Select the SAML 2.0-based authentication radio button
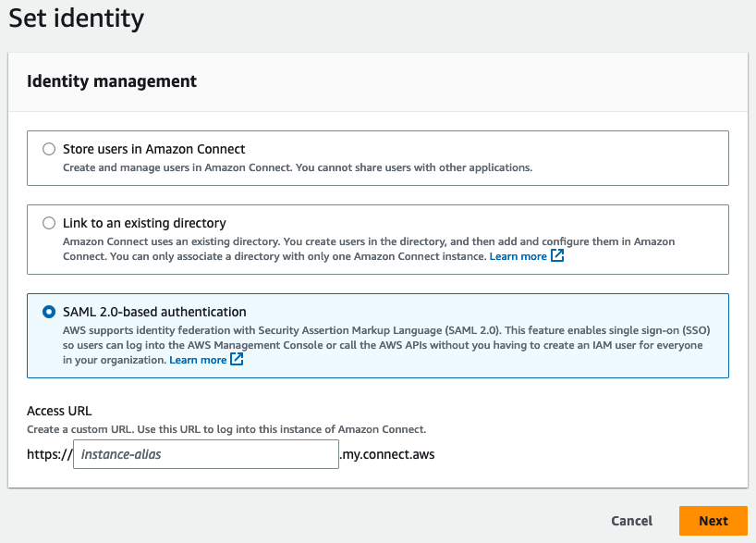Screen dimensions: 756x543 tap(49, 312)
